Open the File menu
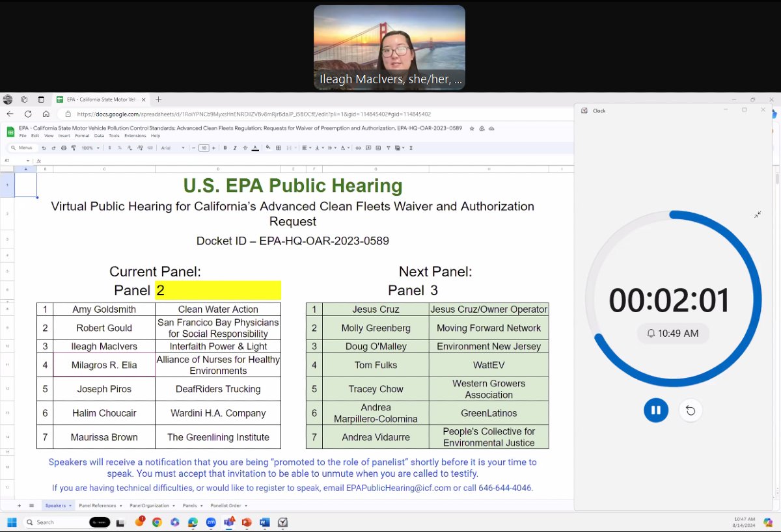The image size is (781, 532). pos(23,136)
